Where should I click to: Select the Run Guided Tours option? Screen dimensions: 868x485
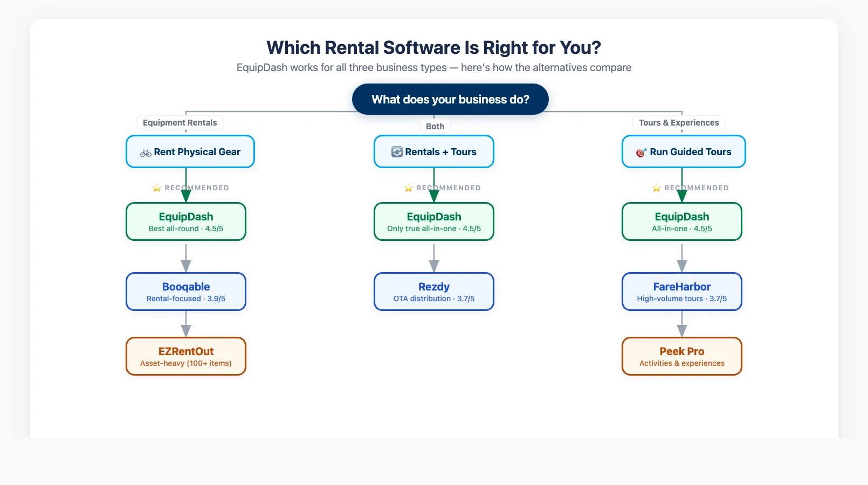tap(683, 151)
